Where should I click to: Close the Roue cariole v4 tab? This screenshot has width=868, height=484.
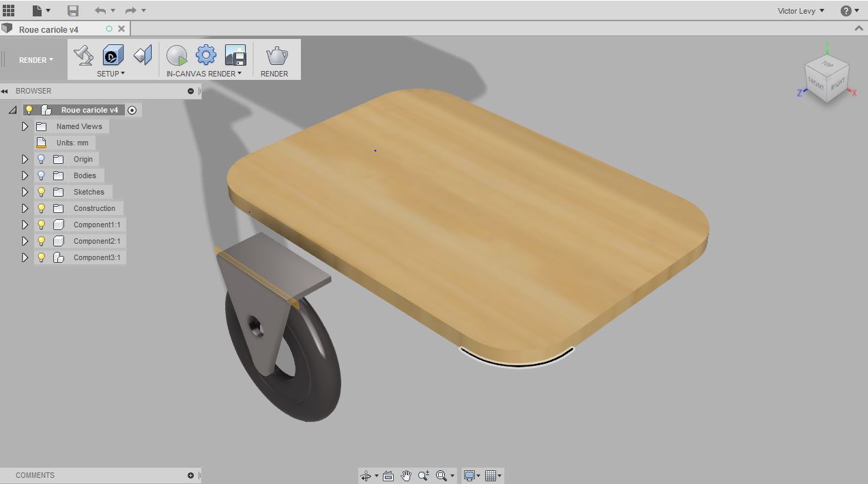pos(121,29)
